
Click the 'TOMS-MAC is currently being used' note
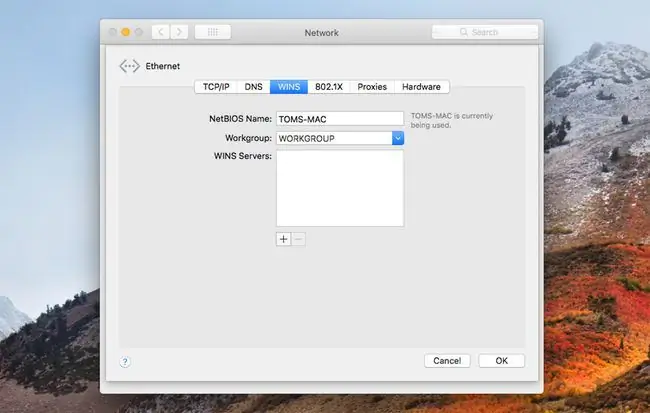(x=452, y=120)
